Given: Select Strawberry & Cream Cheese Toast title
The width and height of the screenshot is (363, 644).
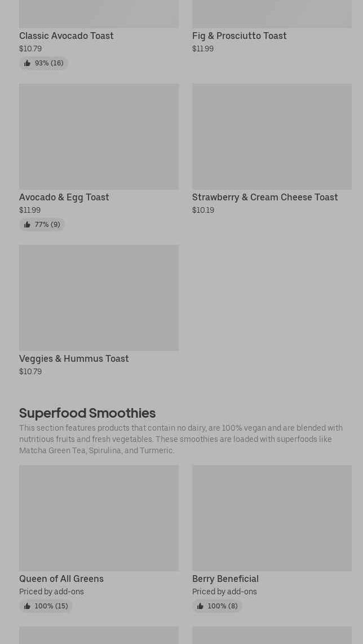Looking at the screenshot, I should [x=265, y=197].
